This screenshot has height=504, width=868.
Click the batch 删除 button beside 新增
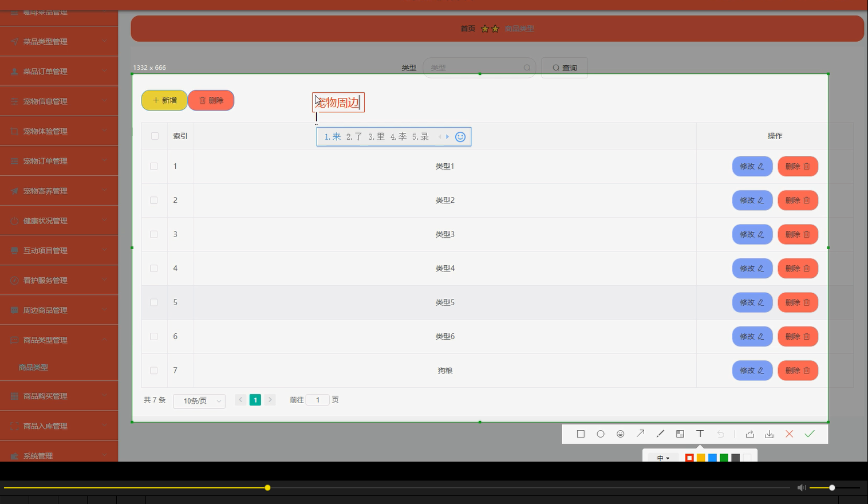coord(211,100)
